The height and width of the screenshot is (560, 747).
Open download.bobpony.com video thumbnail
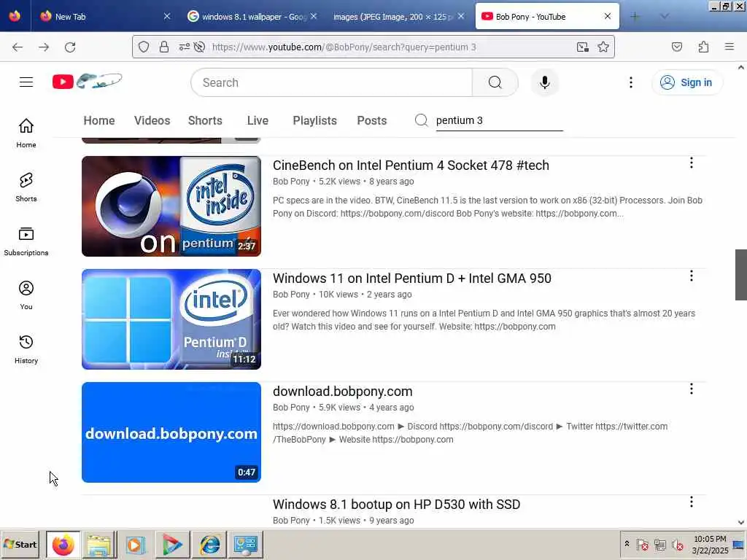coord(171,432)
